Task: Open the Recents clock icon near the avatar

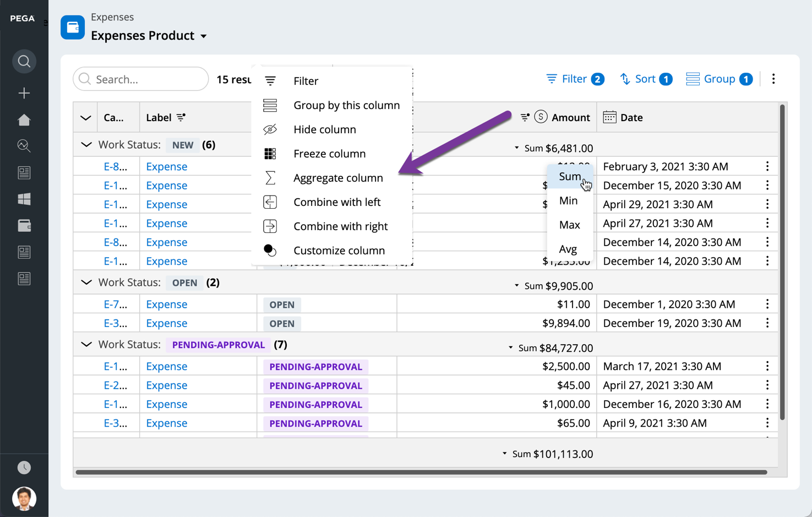Action: [24, 467]
